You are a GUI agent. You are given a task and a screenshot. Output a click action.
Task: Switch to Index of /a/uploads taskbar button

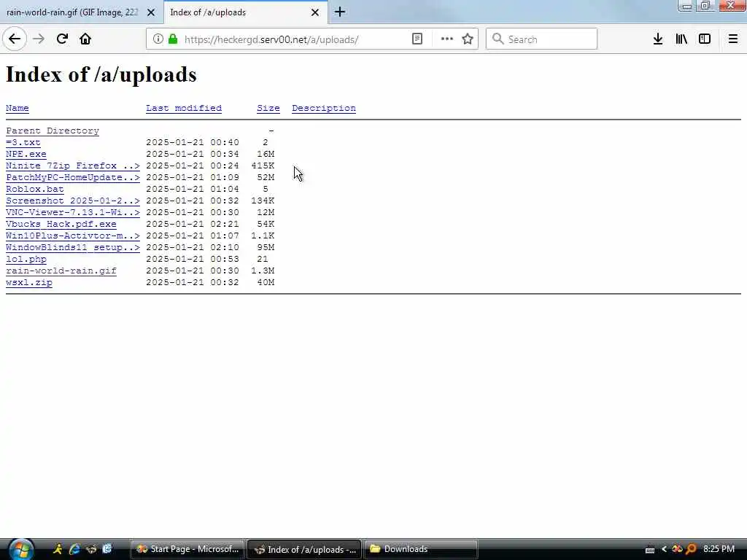pos(304,549)
